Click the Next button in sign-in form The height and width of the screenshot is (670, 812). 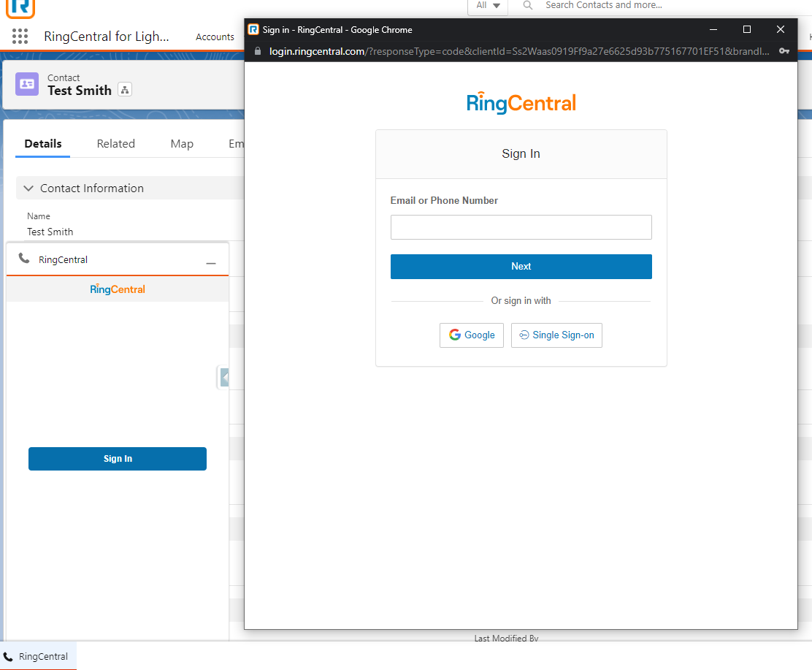pyautogui.click(x=521, y=267)
